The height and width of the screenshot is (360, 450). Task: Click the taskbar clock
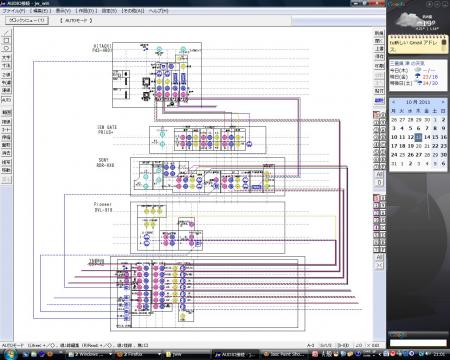[439, 354]
